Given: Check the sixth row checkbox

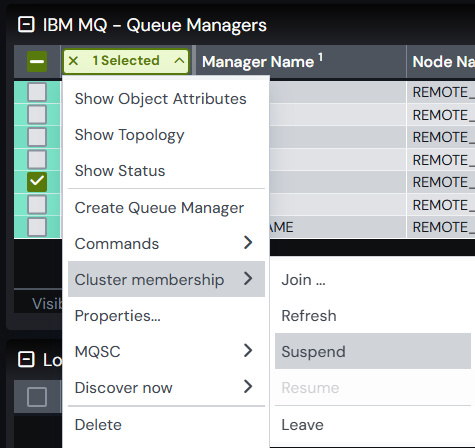Looking at the screenshot, I should (37, 205).
